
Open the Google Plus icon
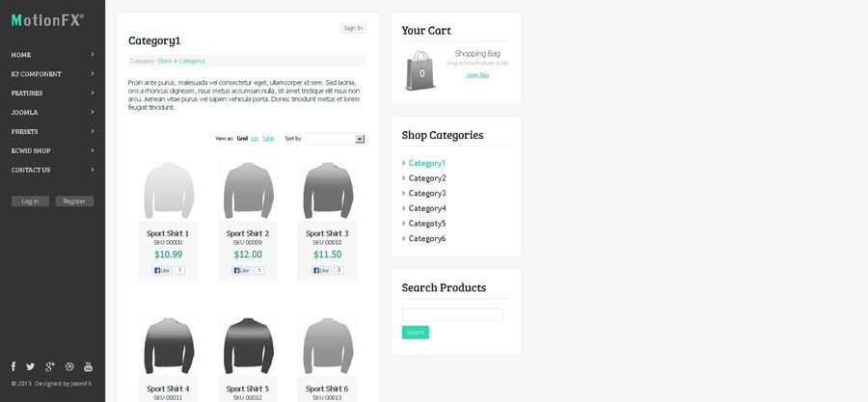[50, 366]
